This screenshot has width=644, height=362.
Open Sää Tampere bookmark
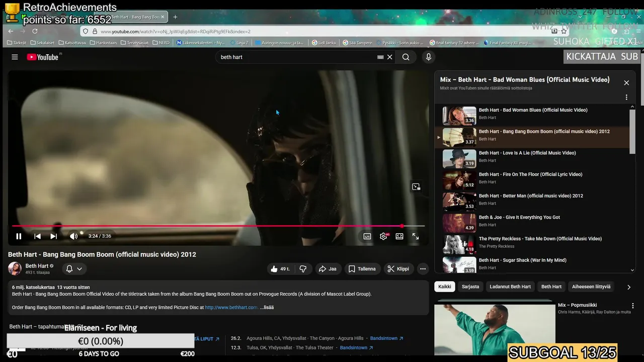coord(357,43)
